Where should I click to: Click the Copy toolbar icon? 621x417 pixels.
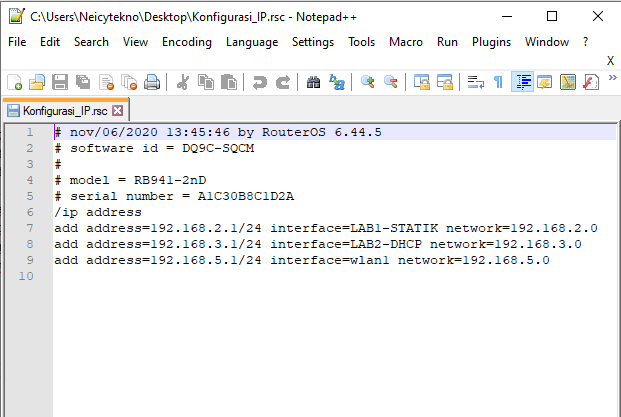click(x=206, y=82)
